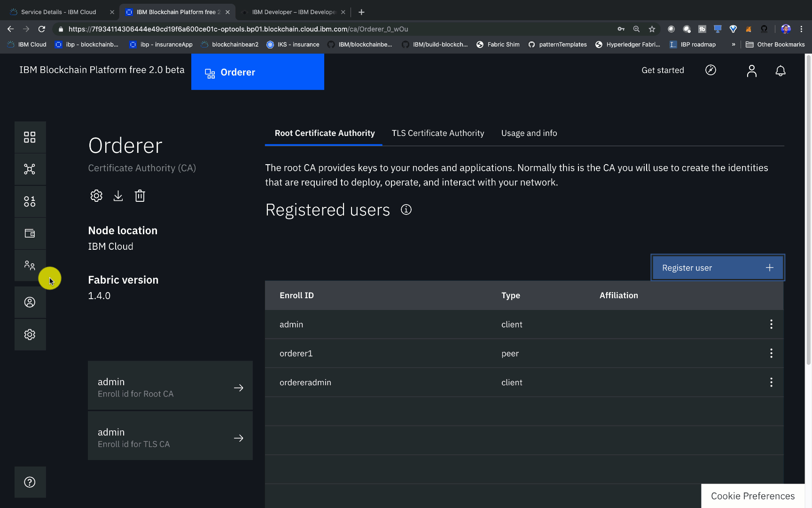The height and width of the screenshot is (508, 812).
Task: Open the Help question mark icon
Action: point(30,482)
